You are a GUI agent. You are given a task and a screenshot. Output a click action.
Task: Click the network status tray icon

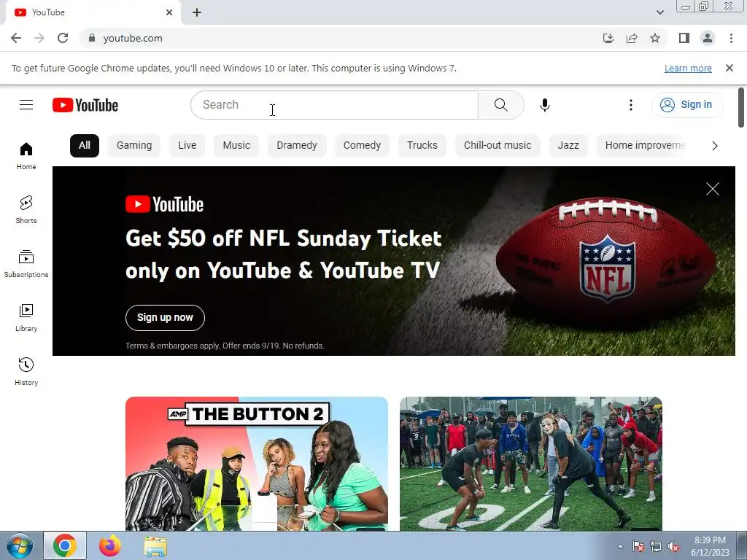[x=656, y=547]
